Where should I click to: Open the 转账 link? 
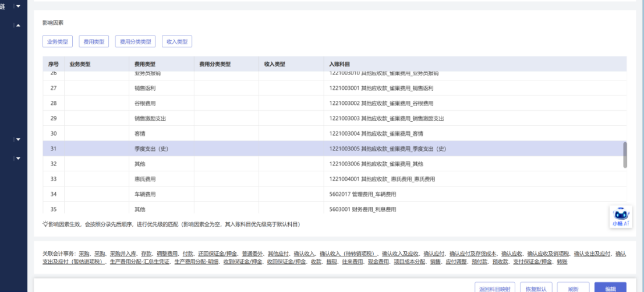(x=562, y=262)
